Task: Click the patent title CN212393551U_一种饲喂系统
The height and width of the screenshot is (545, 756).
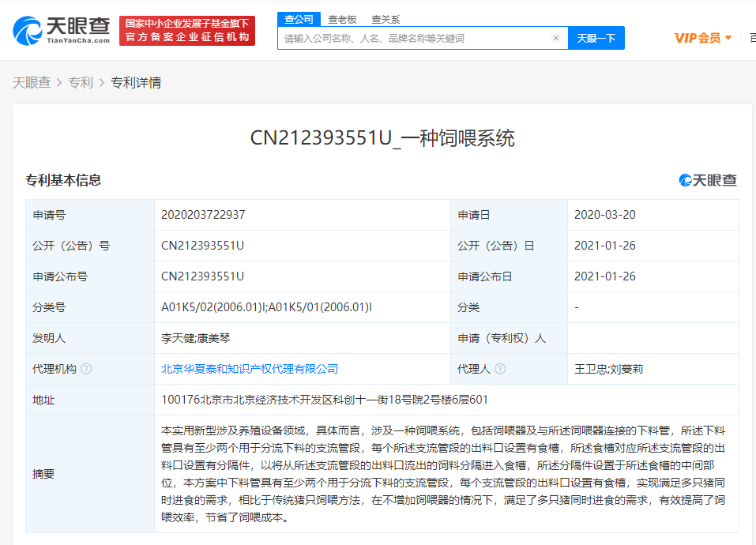Action: 382,138
